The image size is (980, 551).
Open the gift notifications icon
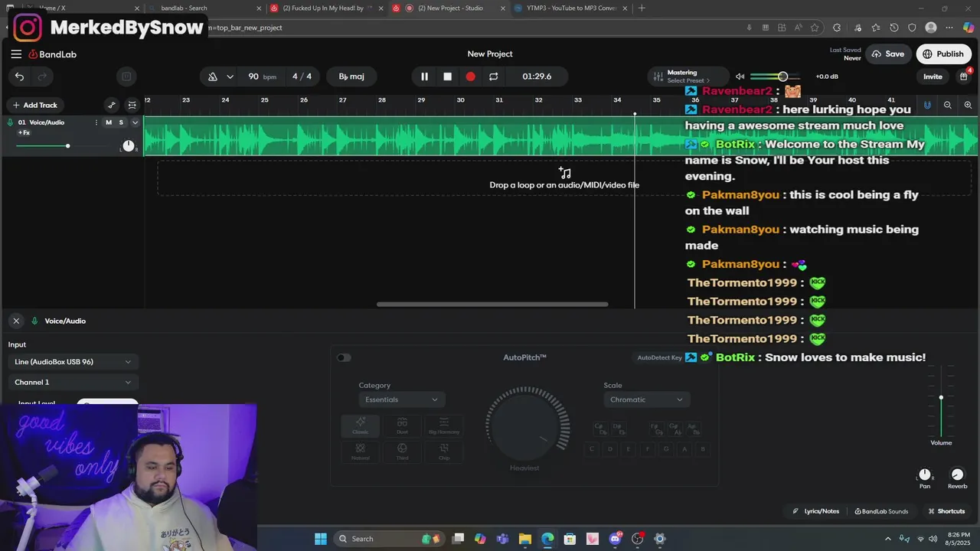click(964, 77)
